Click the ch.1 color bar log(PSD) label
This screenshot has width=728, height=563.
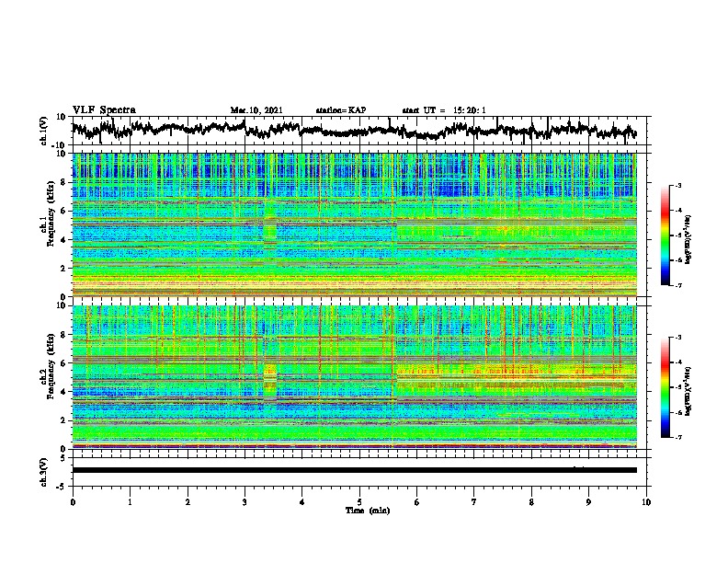click(688, 239)
